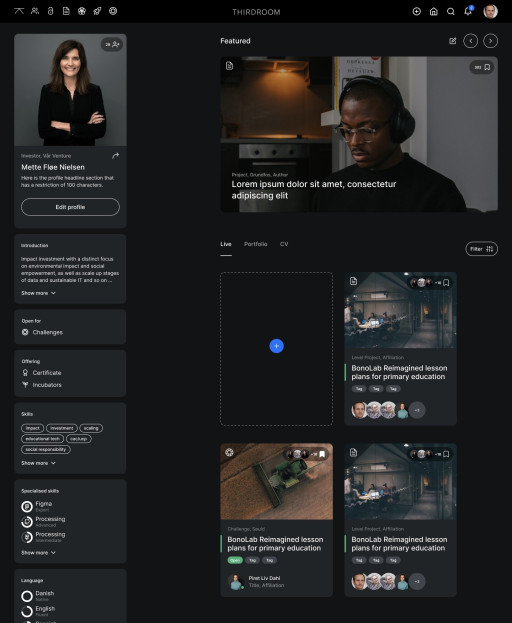Open search with the magnifier icon
Viewport: 512px width, 623px height.
[x=451, y=12]
